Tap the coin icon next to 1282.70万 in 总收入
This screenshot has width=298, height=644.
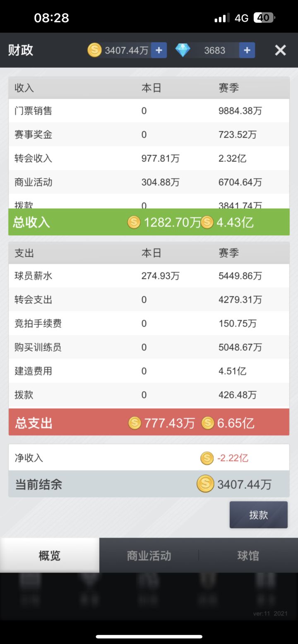134,222
